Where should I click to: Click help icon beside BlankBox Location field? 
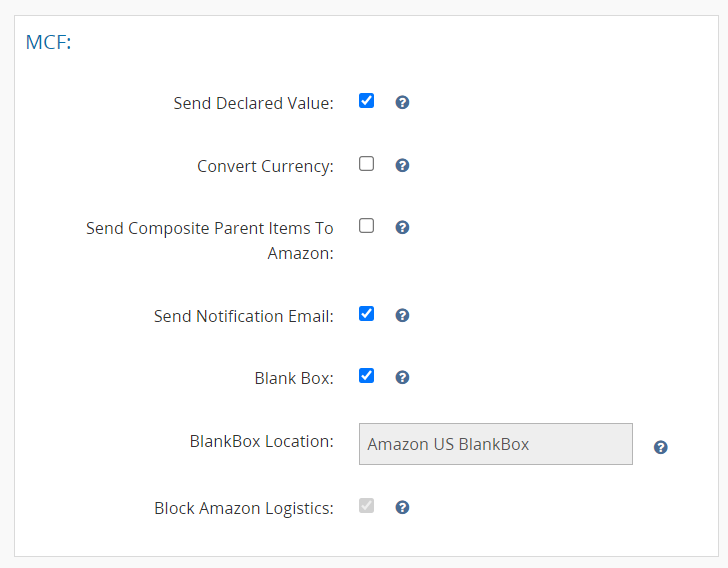pos(660,447)
